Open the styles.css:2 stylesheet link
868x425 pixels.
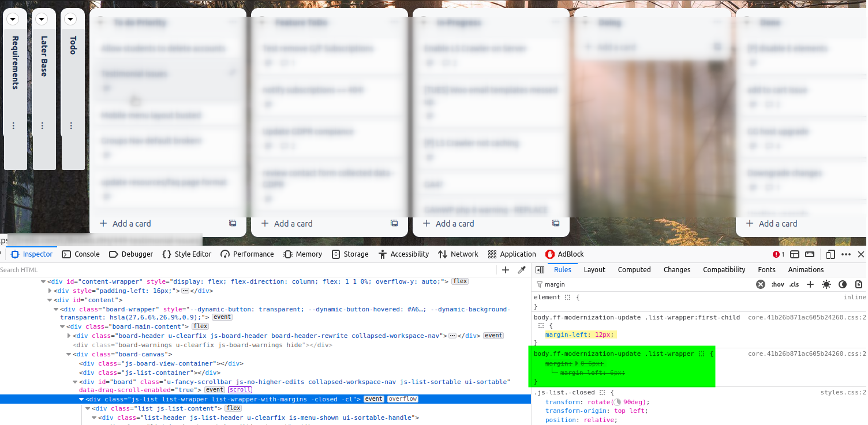click(x=843, y=392)
